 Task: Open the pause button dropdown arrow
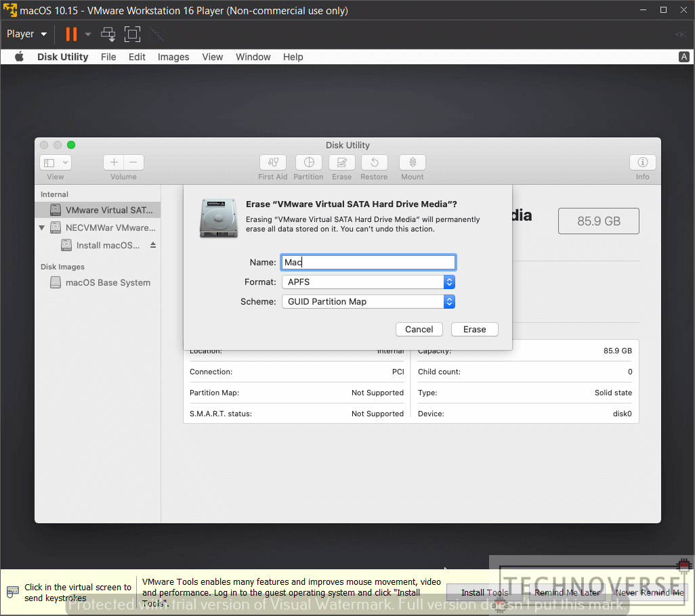(88, 34)
